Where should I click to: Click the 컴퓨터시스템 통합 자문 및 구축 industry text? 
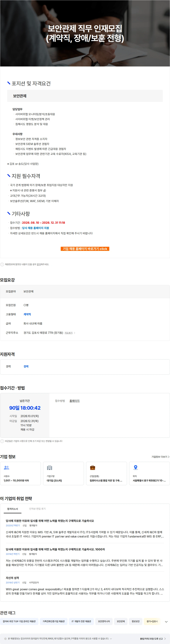[x=106, y=480]
